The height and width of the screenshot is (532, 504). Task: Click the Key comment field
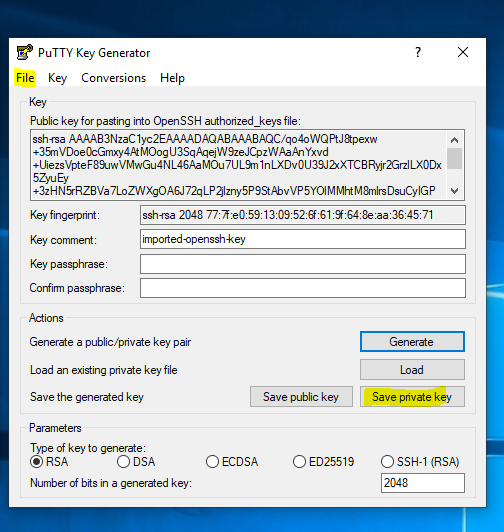point(302,239)
